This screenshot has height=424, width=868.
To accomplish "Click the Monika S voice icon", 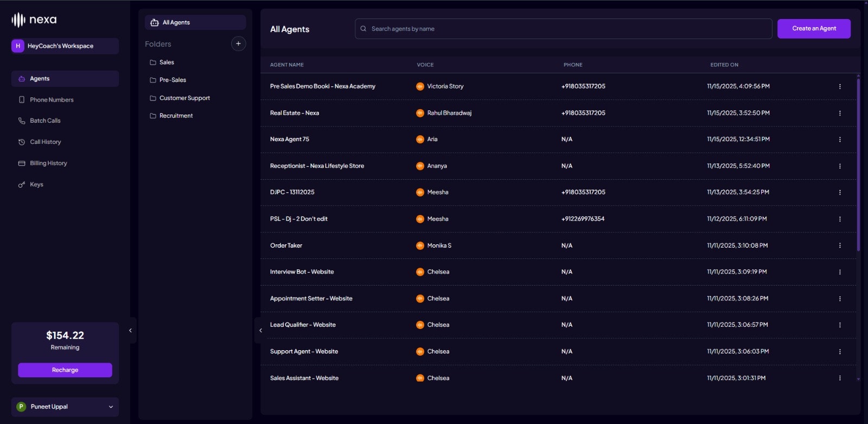I will click(420, 245).
